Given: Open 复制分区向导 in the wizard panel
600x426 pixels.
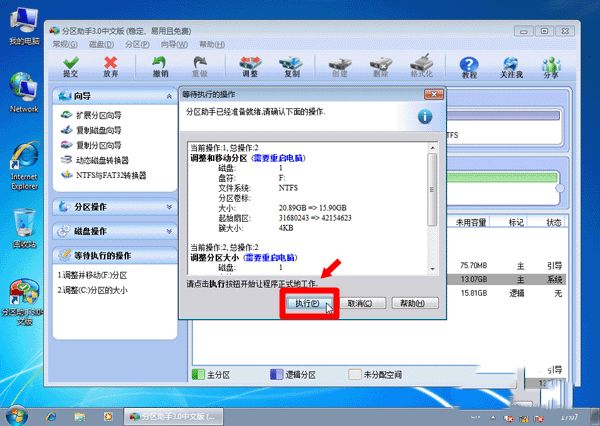Looking at the screenshot, I should pos(91,145).
